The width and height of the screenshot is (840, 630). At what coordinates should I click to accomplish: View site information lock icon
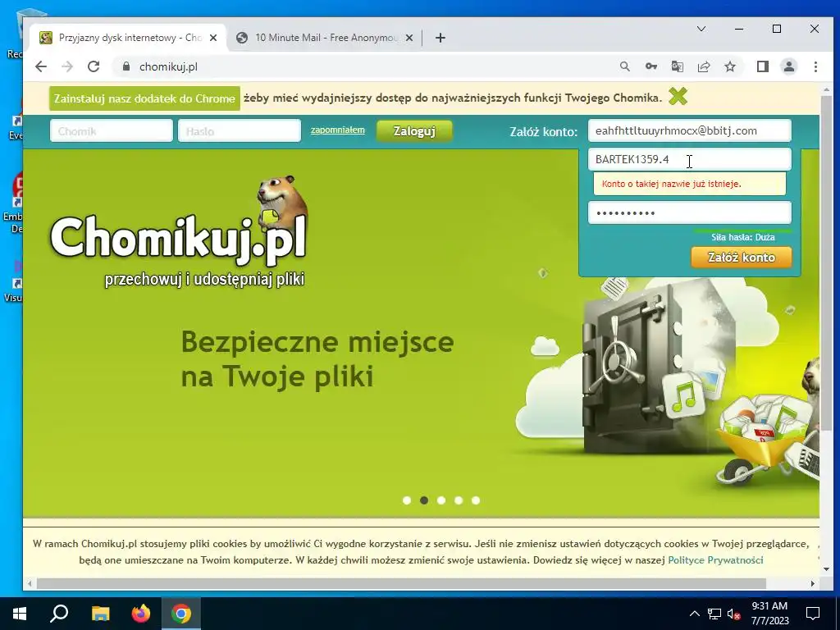click(126, 66)
